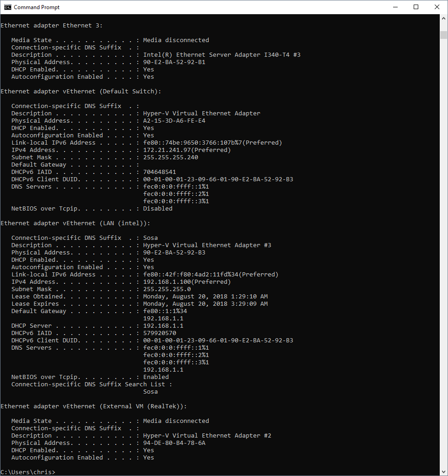The width and height of the screenshot is (448, 476).
Task: Open the Command Prompt title bar system icon
Action: click(x=8, y=7)
